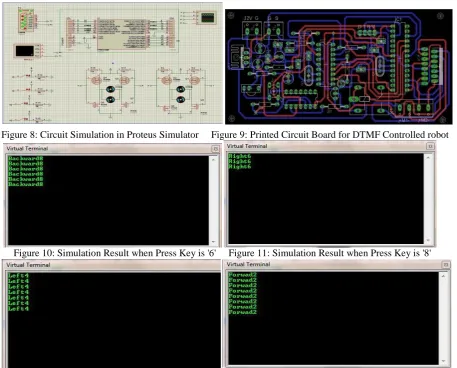This screenshot has width=457, height=368.
Task: Close the Virtual Terminal showing Right6
Action: point(430,146)
